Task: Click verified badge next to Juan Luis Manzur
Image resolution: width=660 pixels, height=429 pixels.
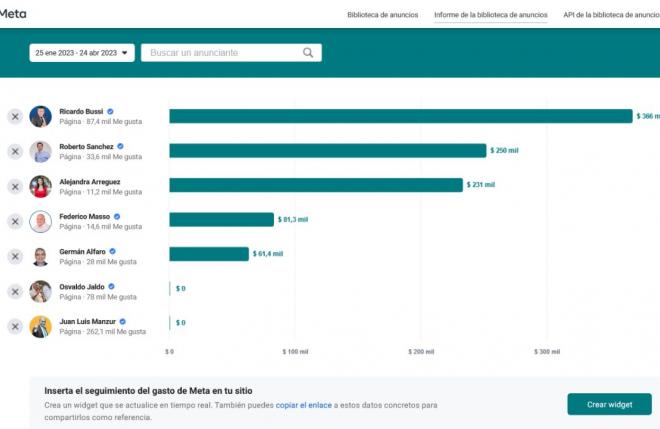Action: [122, 321]
